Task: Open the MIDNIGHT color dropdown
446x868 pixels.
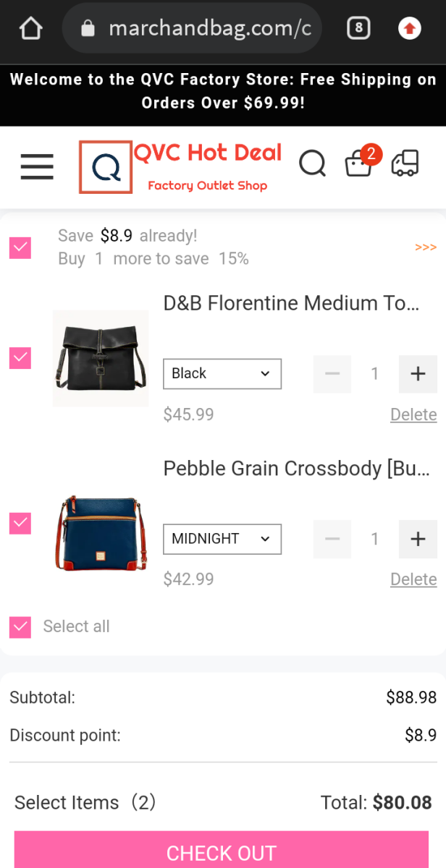Action: point(222,539)
